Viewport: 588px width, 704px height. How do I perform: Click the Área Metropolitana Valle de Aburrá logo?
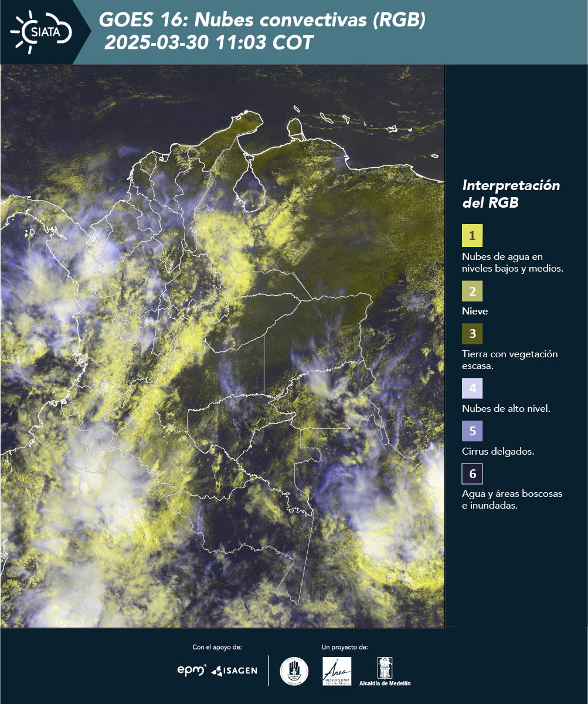tap(337, 671)
